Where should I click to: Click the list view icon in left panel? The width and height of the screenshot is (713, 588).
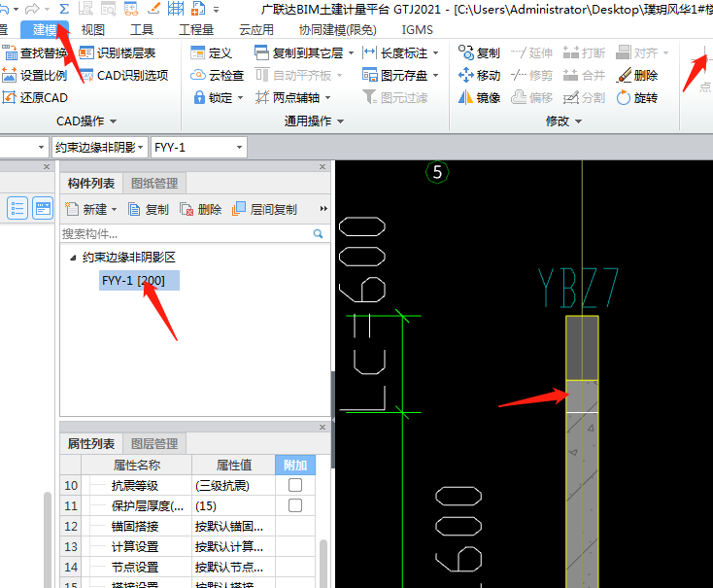pyautogui.click(x=17, y=208)
